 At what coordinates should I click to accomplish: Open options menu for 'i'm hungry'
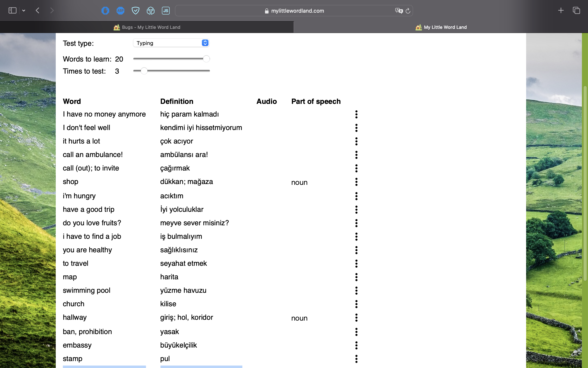356,196
